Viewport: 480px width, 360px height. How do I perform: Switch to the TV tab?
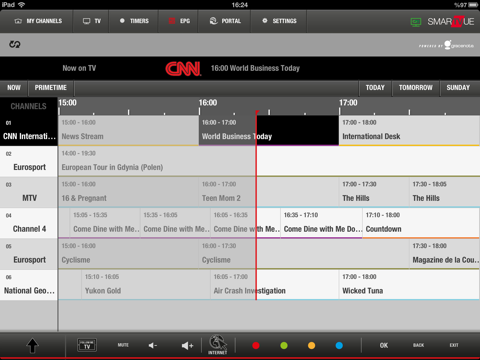coord(91,21)
